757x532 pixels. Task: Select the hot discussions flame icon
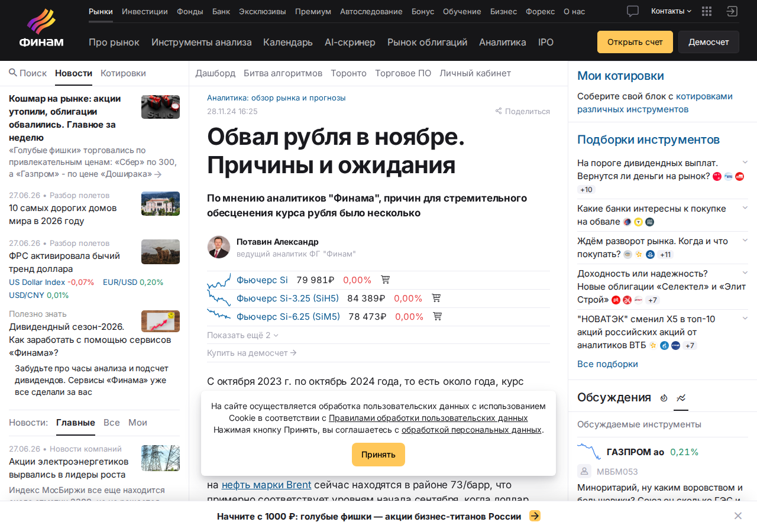point(664,398)
